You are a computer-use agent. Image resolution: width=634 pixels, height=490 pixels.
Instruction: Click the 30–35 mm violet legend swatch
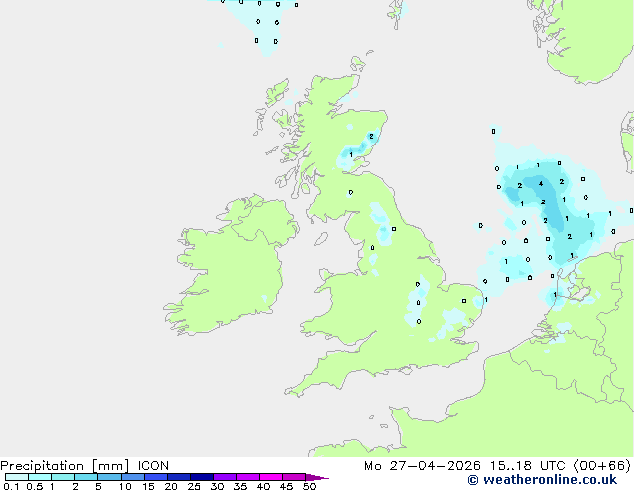225,477
